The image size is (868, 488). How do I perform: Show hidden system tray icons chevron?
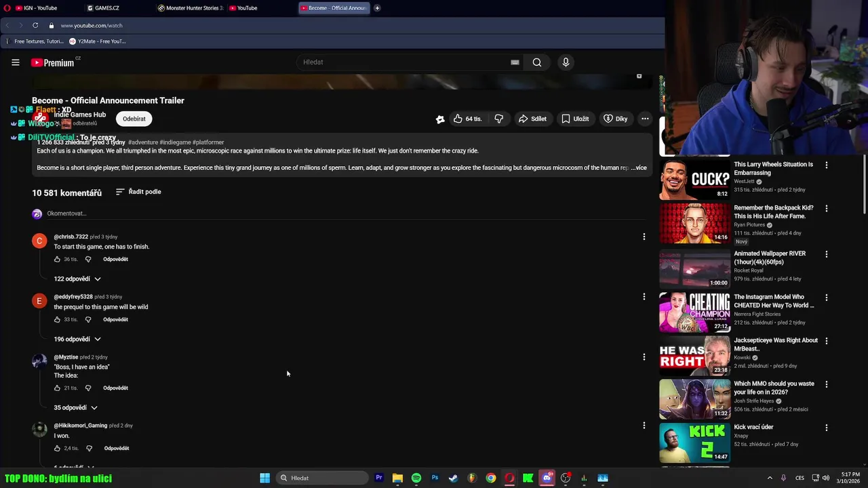pyautogui.click(x=770, y=478)
